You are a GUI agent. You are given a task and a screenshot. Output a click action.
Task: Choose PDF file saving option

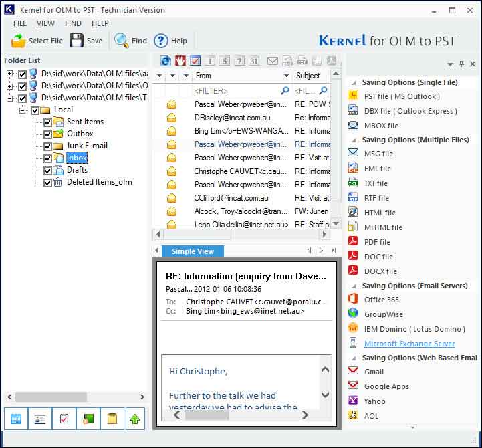(x=377, y=242)
